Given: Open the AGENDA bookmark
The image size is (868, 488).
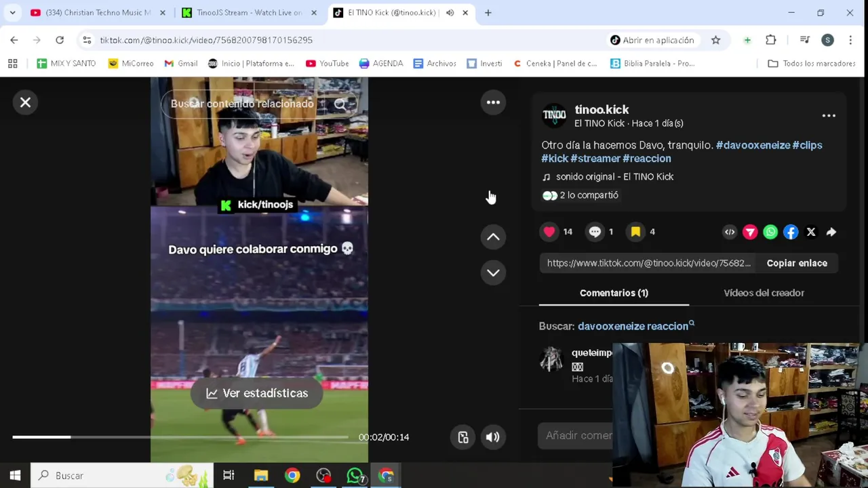Looking at the screenshot, I should (x=381, y=64).
